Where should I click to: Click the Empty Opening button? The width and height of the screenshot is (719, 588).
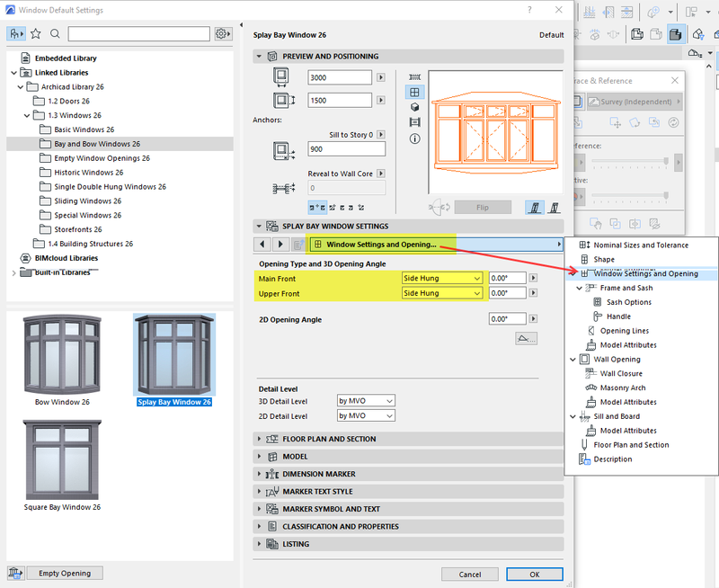(65, 573)
